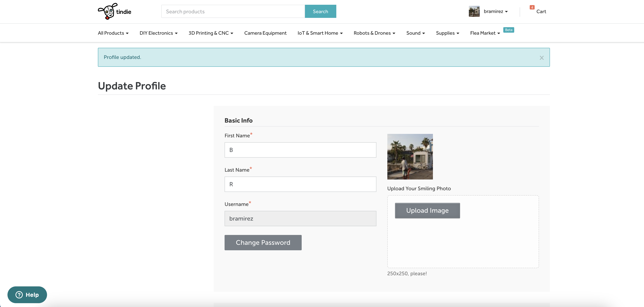Expand 3D Printing & CNC menu
The height and width of the screenshot is (307, 644).
click(x=211, y=33)
